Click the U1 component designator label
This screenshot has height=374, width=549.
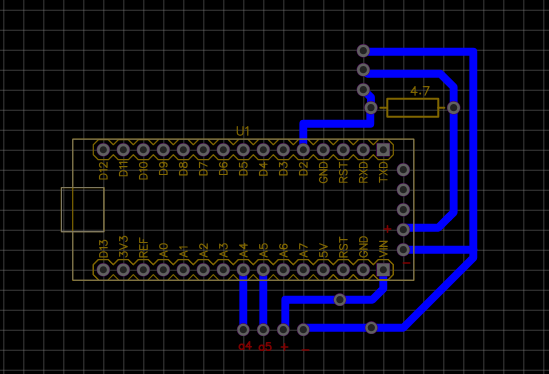tap(243, 131)
